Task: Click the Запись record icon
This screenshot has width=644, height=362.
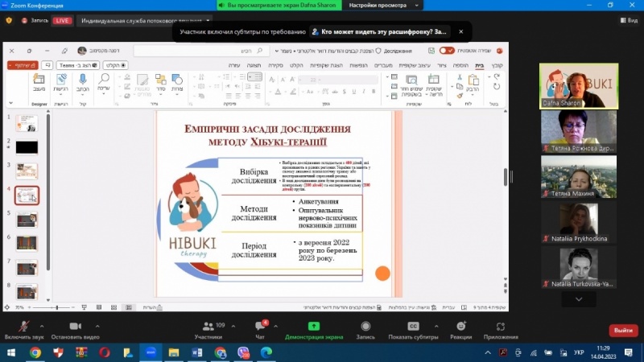Action: pos(365,326)
